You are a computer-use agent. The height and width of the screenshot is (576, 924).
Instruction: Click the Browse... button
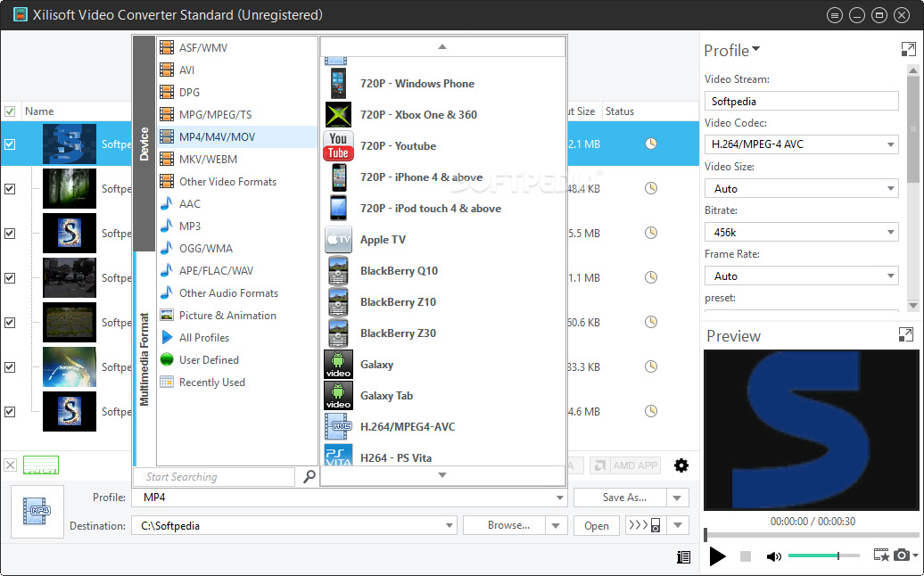(x=505, y=525)
